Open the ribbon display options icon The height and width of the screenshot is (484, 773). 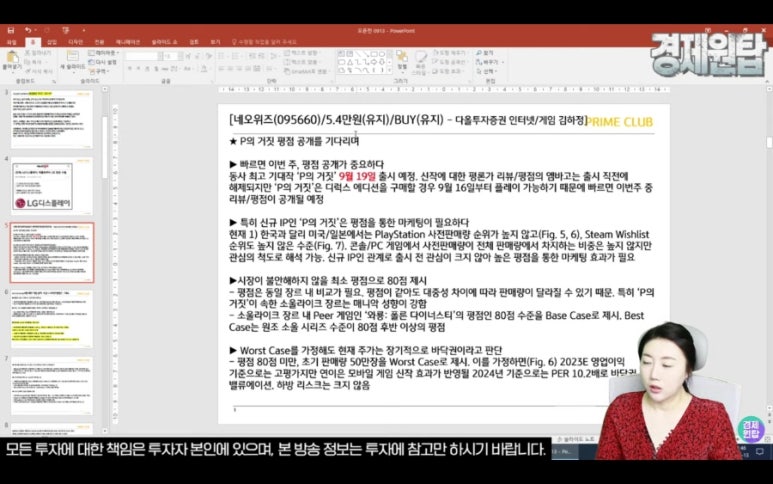tap(708, 30)
